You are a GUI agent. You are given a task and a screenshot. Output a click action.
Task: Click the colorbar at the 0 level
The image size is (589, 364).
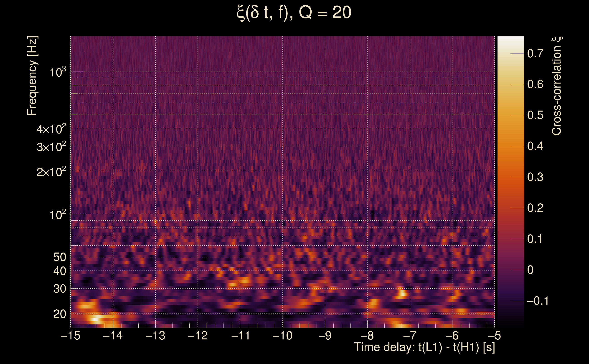click(511, 270)
